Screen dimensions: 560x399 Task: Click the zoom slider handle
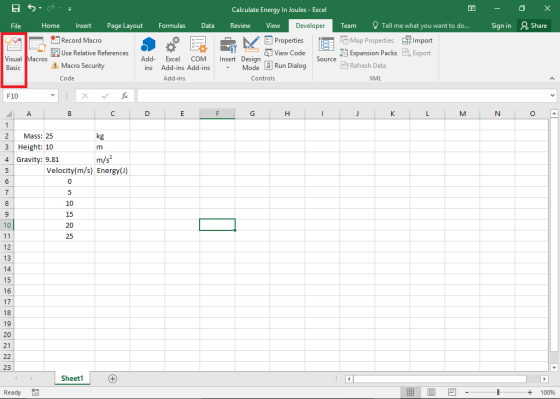(x=498, y=392)
